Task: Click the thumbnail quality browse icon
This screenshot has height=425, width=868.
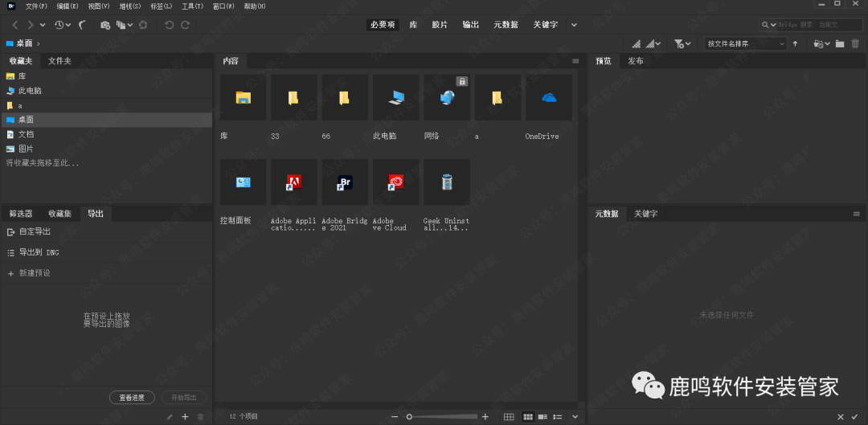Action: coord(637,43)
